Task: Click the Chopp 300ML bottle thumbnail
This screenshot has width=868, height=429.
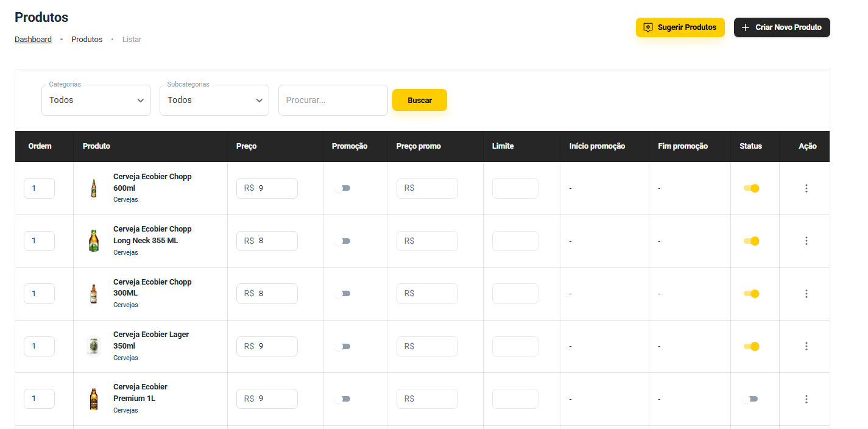Action: (x=94, y=294)
